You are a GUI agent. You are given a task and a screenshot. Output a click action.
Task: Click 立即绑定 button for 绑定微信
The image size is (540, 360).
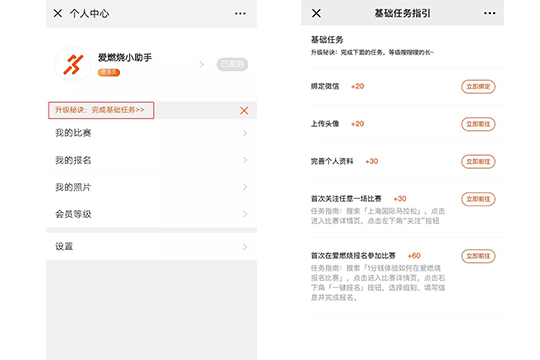coord(478,86)
